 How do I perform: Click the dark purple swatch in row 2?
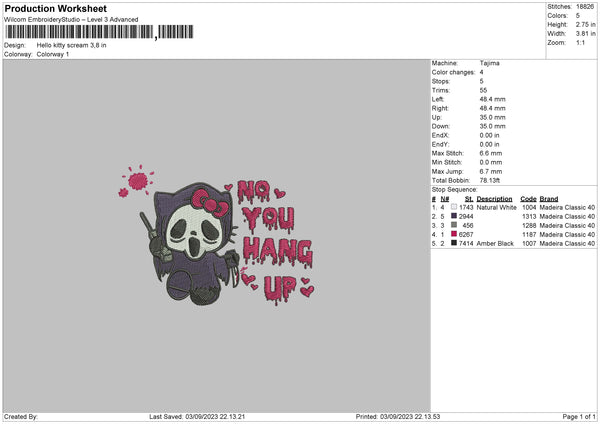453,216
